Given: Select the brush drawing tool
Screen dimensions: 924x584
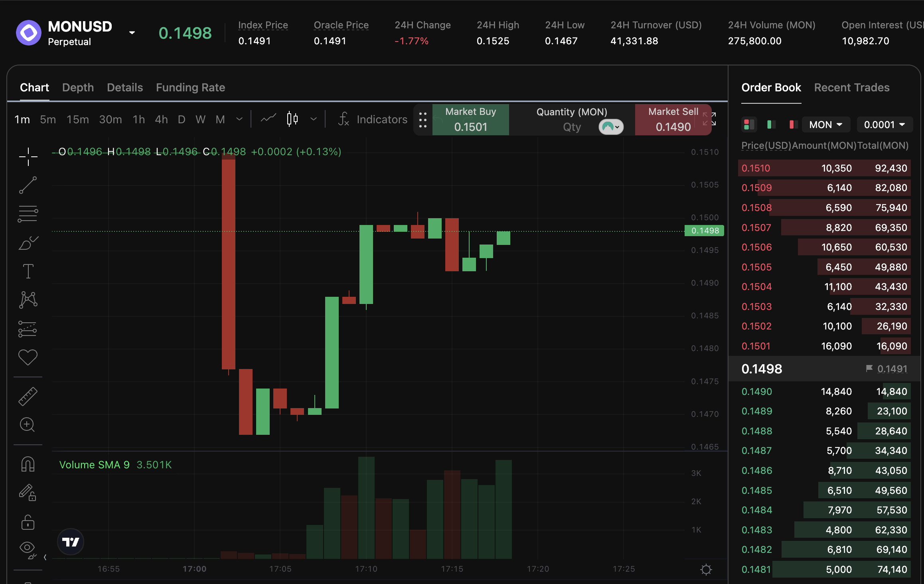Looking at the screenshot, I should [28, 243].
